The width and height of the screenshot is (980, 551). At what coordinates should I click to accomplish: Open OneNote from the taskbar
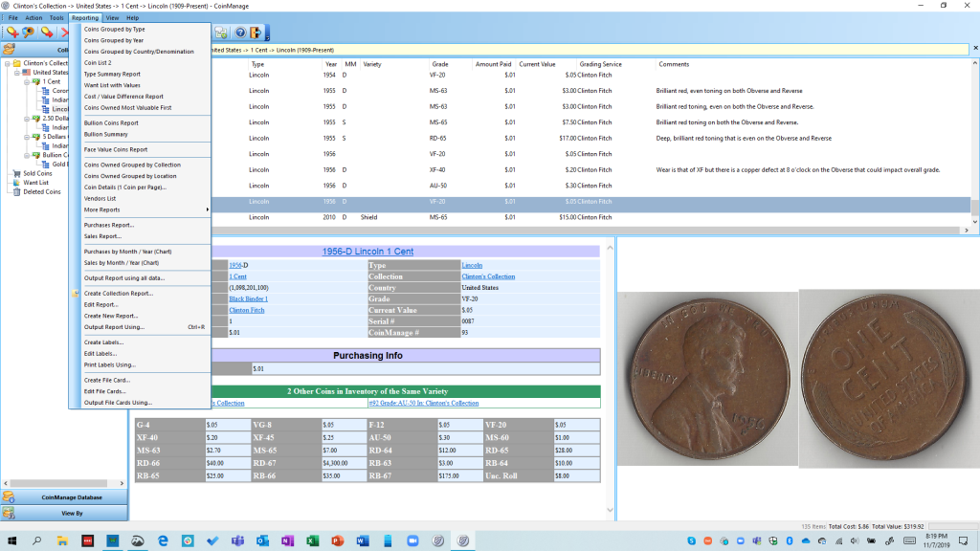[x=287, y=541]
